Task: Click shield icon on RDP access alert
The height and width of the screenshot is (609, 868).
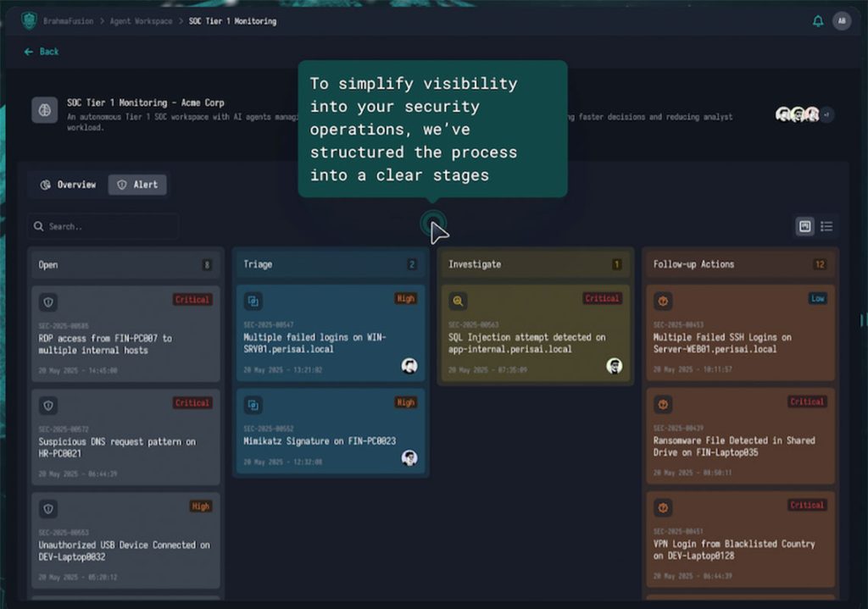Action: coord(48,302)
